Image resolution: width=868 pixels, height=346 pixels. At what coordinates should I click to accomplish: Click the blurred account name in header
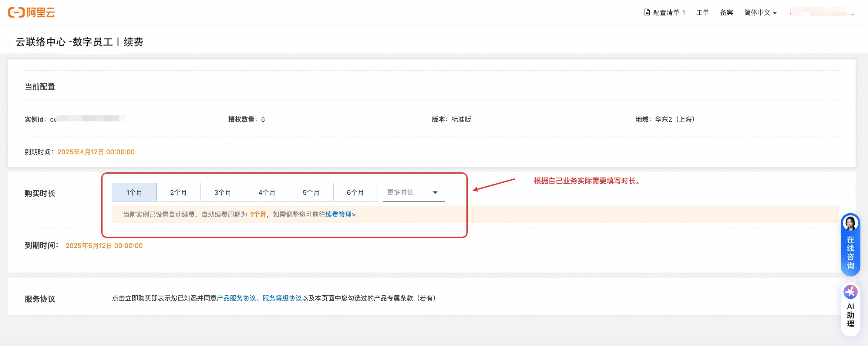[x=822, y=13]
